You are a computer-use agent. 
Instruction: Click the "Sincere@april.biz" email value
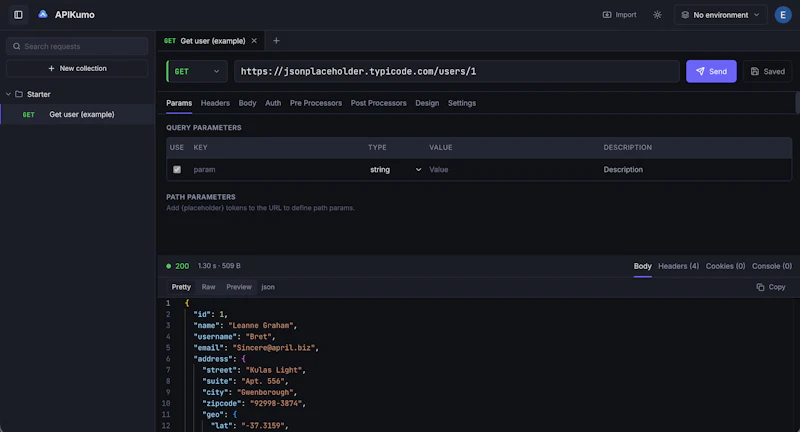pyautogui.click(x=273, y=348)
